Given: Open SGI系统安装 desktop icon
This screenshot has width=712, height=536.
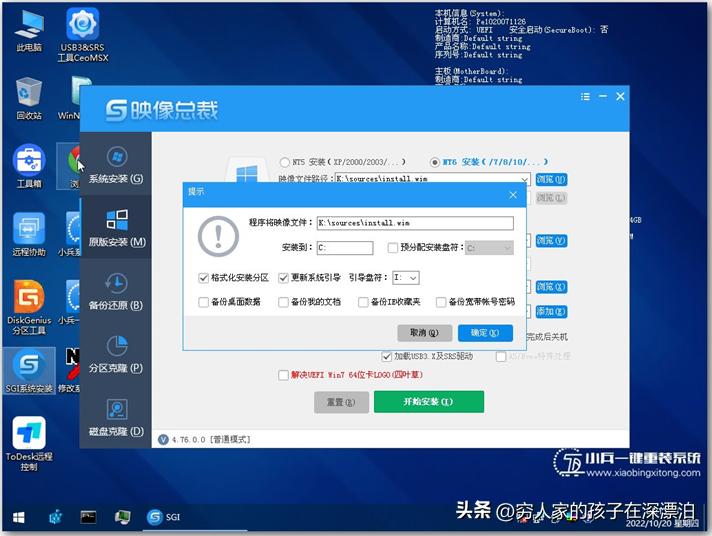Looking at the screenshot, I should click(x=29, y=371).
